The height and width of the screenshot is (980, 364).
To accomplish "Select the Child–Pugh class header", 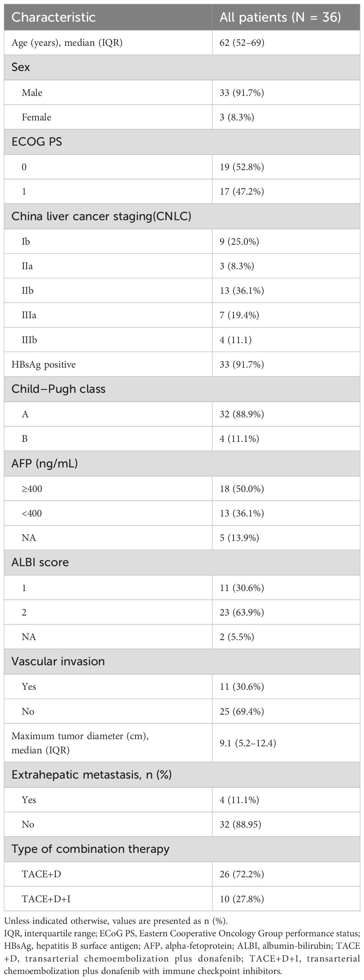I will click(59, 389).
